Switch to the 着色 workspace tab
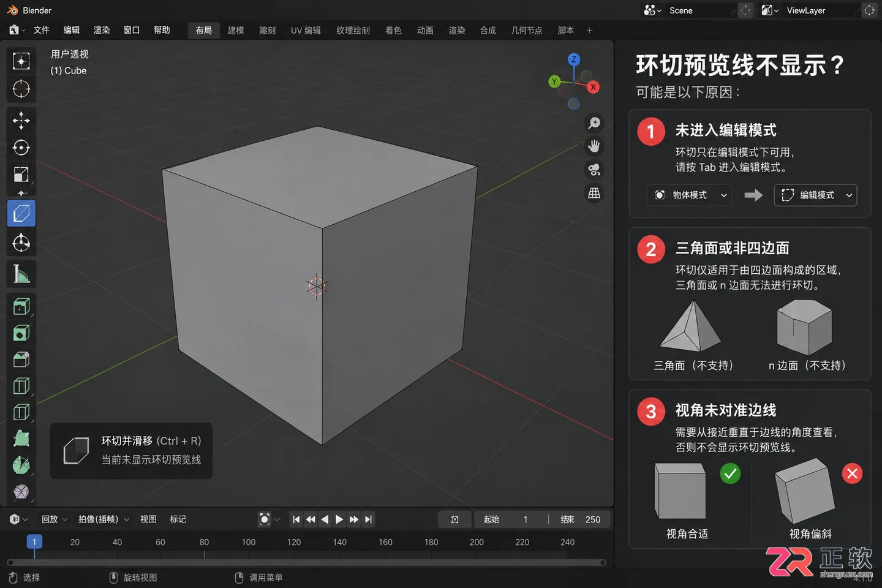The width and height of the screenshot is (882, 588). pos(393,31)
